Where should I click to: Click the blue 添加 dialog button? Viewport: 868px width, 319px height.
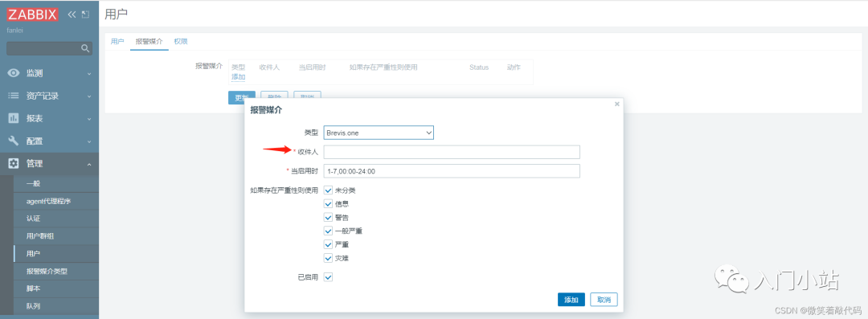(571, 300)
